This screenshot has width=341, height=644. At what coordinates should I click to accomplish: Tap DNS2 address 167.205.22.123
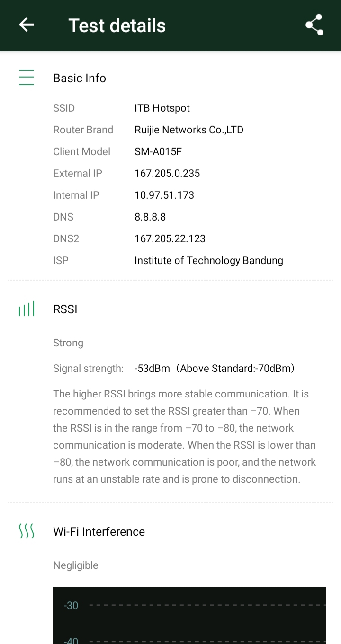(170, 238)
